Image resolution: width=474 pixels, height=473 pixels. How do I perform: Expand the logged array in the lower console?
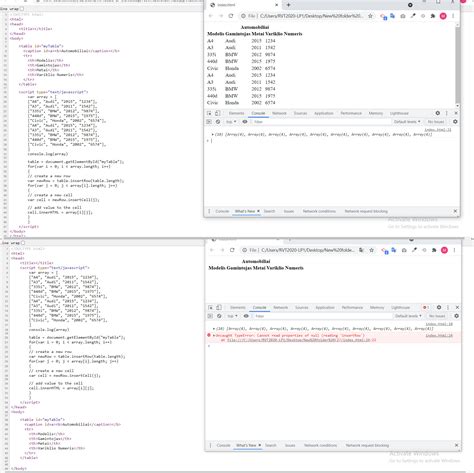[x=214, y=328]
